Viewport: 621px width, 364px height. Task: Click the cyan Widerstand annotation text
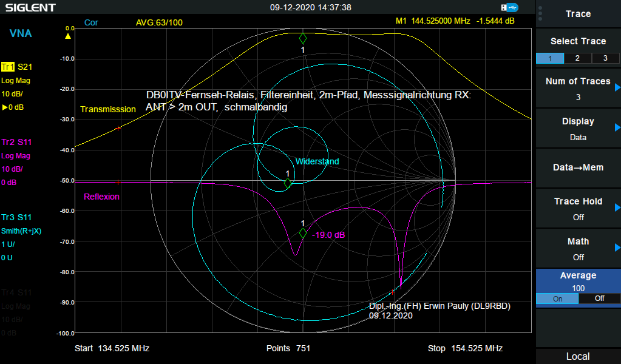click(317, 161)
